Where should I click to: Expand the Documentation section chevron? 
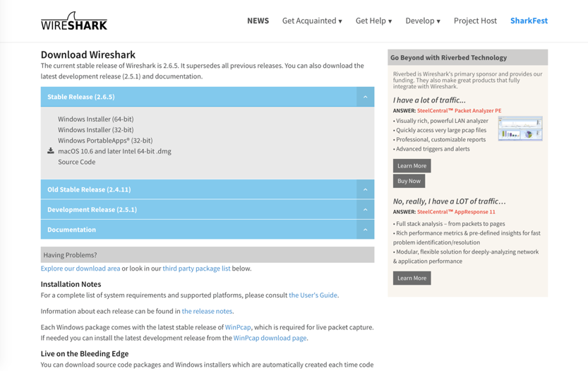coord(365,230)
